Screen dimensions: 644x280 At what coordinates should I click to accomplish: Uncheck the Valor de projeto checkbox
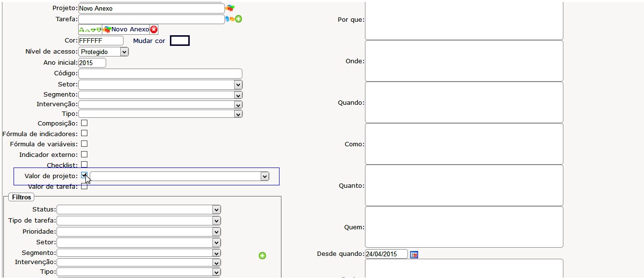click(84, 175)
